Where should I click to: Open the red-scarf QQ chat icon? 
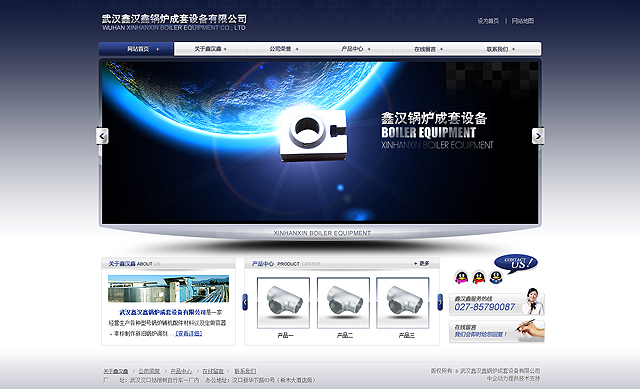point(479,277)
